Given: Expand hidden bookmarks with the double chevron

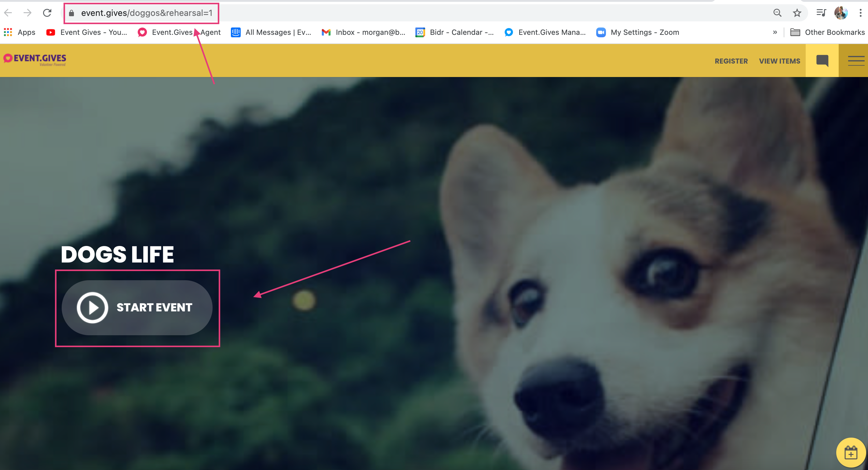Looking at the screenshot, I should [x=775, y=32].
